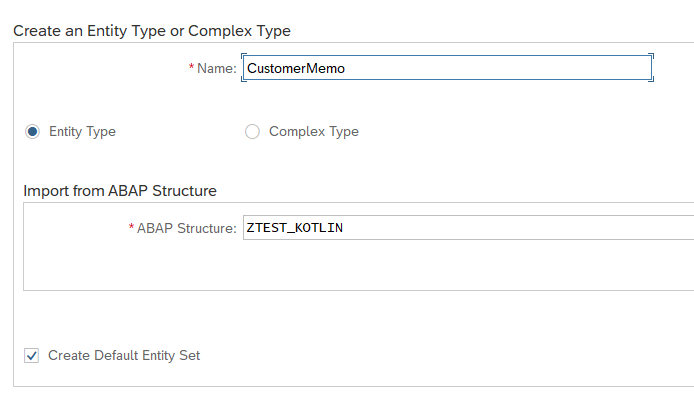Click the 'ABAP Structure:' field label
694x402 pixels.
187,228
